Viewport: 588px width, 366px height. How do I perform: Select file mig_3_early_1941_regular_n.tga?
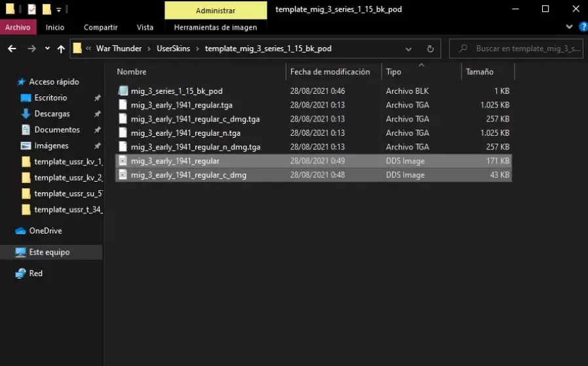click(186, 133)
